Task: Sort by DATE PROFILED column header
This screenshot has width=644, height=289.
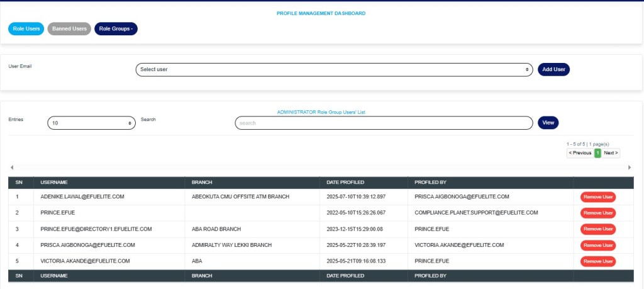Action: (345, 183)
